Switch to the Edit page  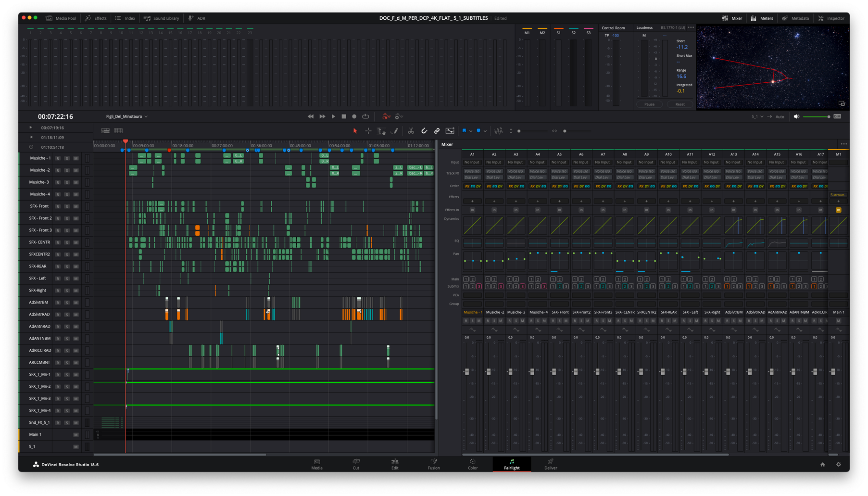coord(395,464)
